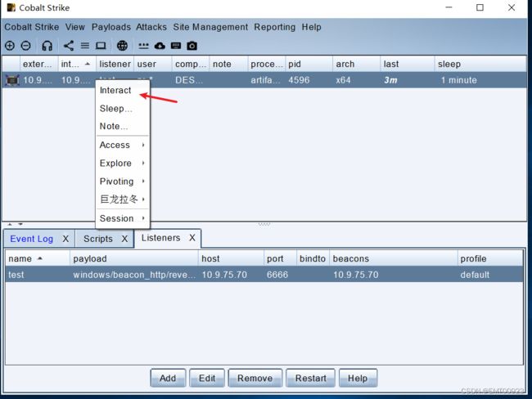Click the 1 minute sleep value

pos(459,80)
